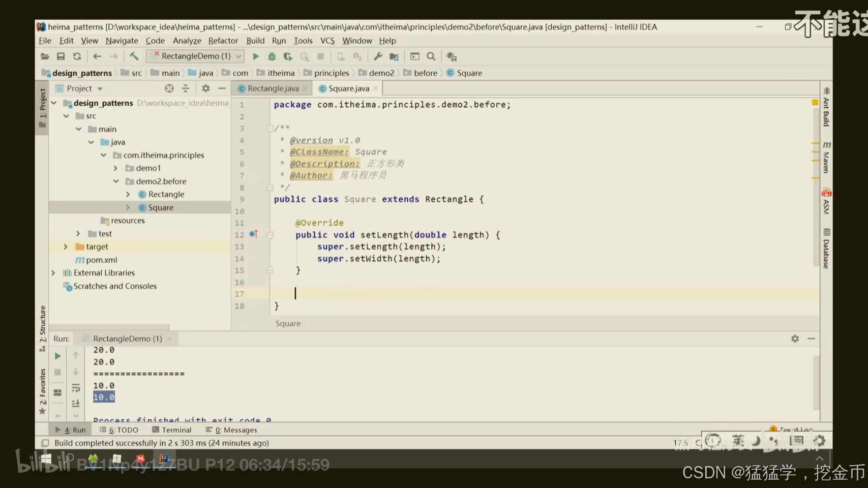
Task: Expand the target folder node
Action: pos(66,247)
